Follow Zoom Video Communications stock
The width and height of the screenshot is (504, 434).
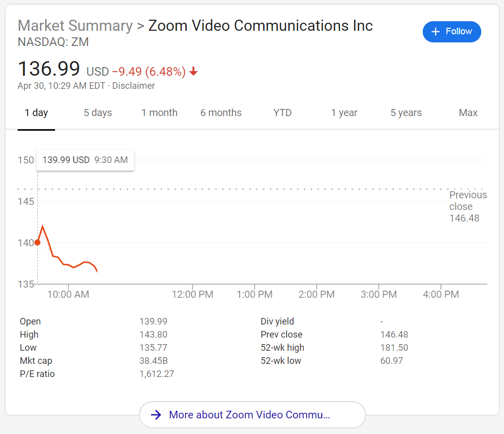[x=451, y=31]
